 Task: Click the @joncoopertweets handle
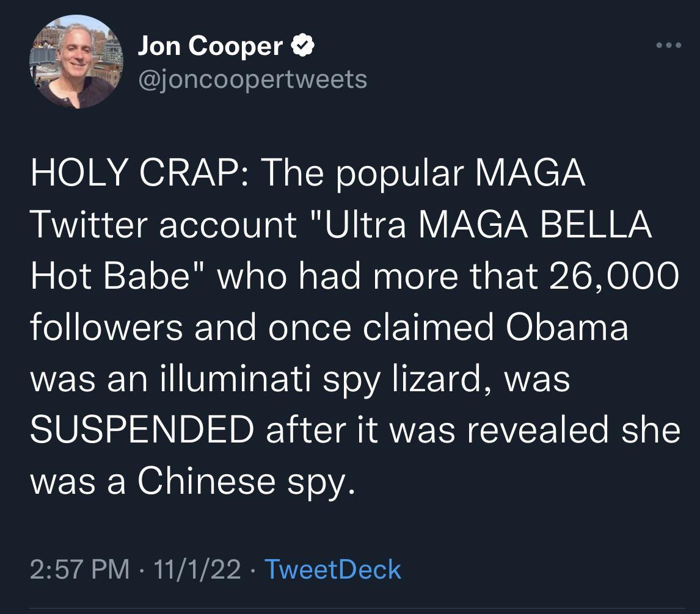252,78
